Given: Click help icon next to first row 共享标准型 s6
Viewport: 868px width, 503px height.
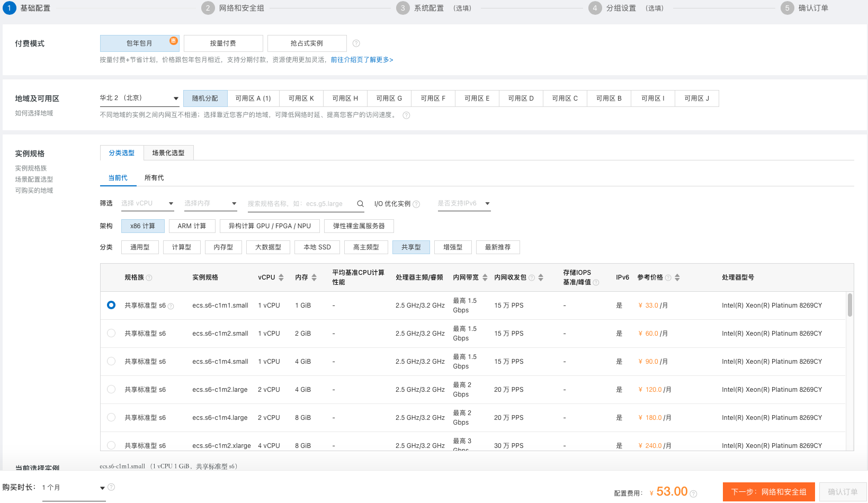Looking at the screenshot, I should tap(171, 306).
